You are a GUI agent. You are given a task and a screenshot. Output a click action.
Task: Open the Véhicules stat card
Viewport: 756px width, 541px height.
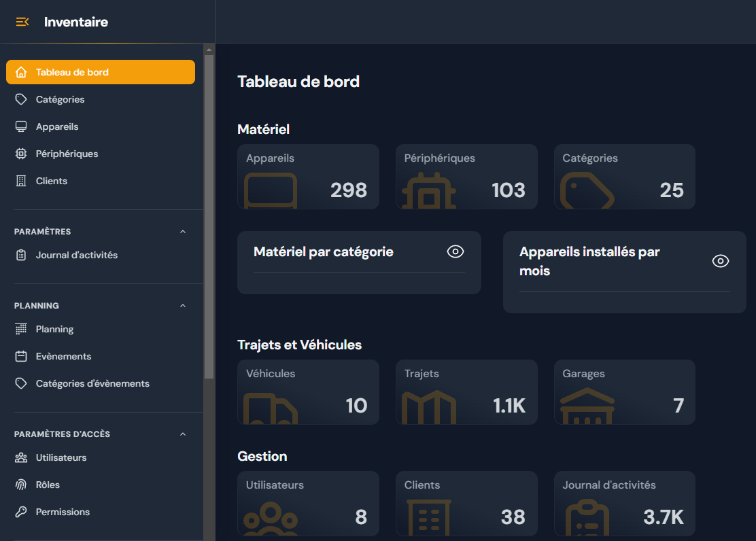pyautogui.click(x=308, y=392)
